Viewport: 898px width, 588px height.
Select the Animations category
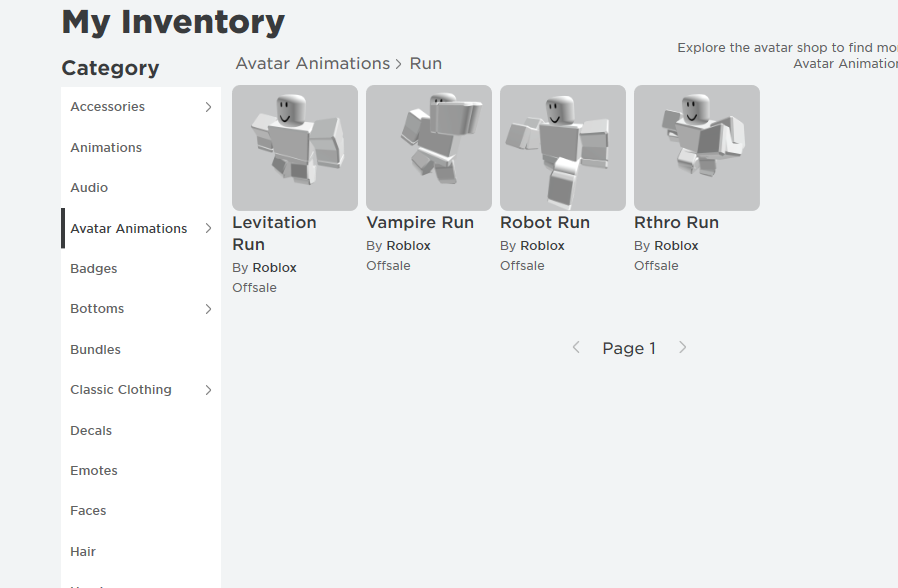106,148
